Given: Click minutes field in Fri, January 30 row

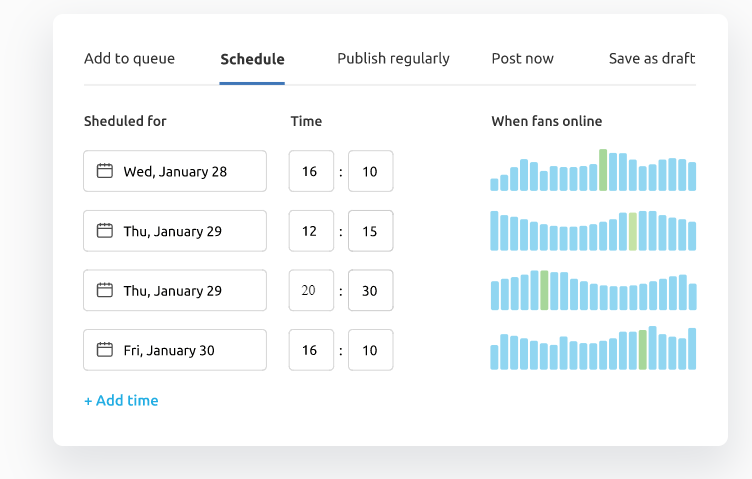Looking at the screenshot, I should tap(370, 350).
